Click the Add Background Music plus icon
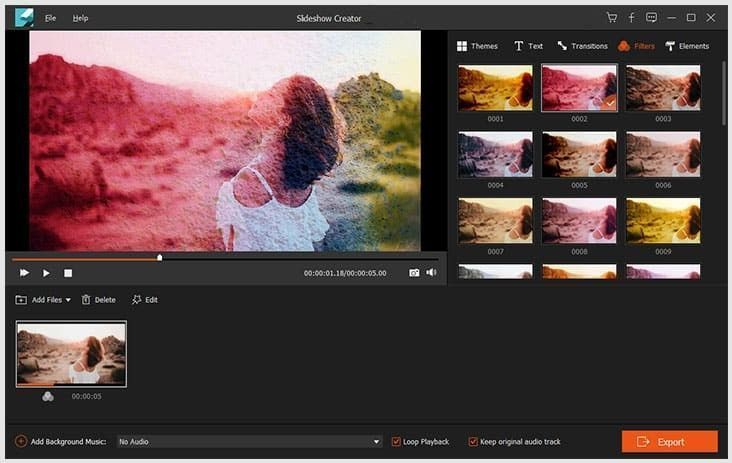The image size is (732, 463). click(21, 441)
